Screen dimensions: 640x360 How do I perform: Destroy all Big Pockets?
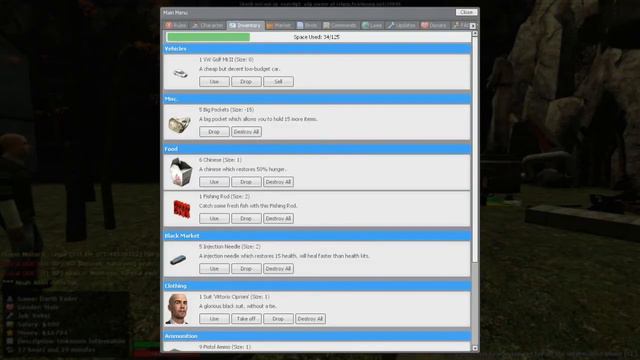click(x=246, y=132)
